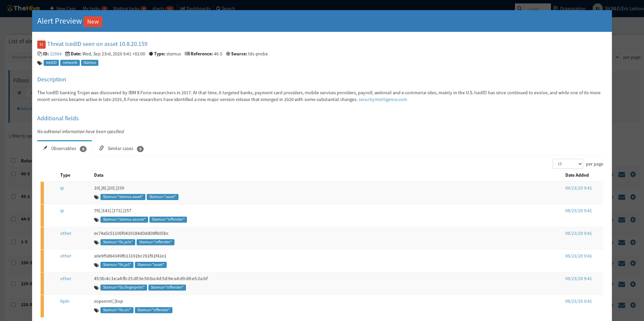Click the alert ID 32984 link
This screenshot has height=321, width=644.
pyautogui.click(x=56, y=54)
